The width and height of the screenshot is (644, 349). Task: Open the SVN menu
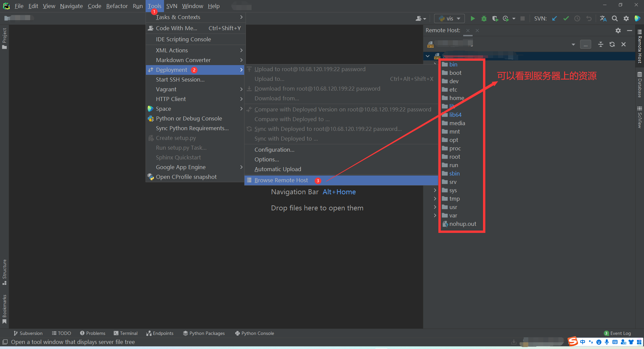point(171,6)
